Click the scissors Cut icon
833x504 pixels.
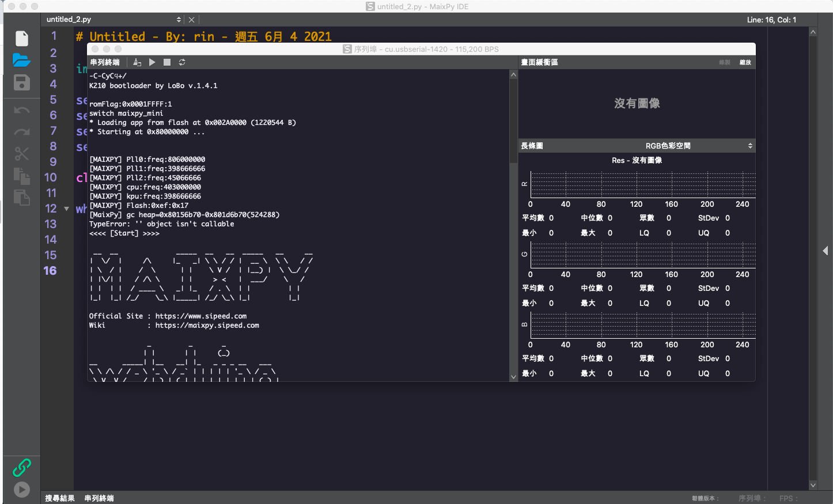pos(22,154)
